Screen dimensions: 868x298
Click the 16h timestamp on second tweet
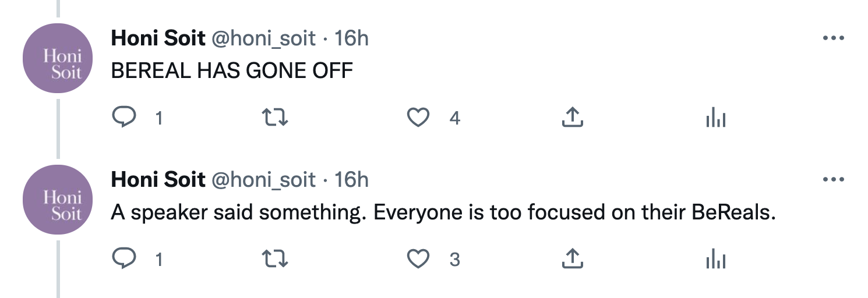tap(352, 179)
